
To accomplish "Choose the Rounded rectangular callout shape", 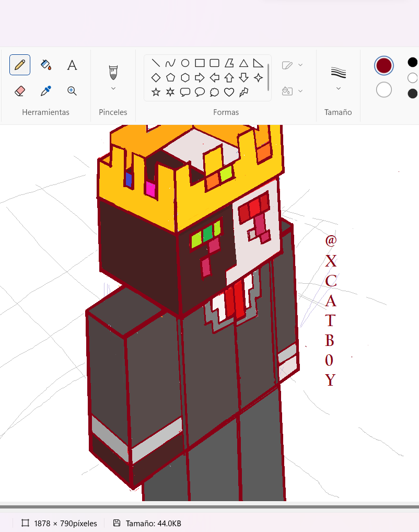I will [x=185, y=92].
